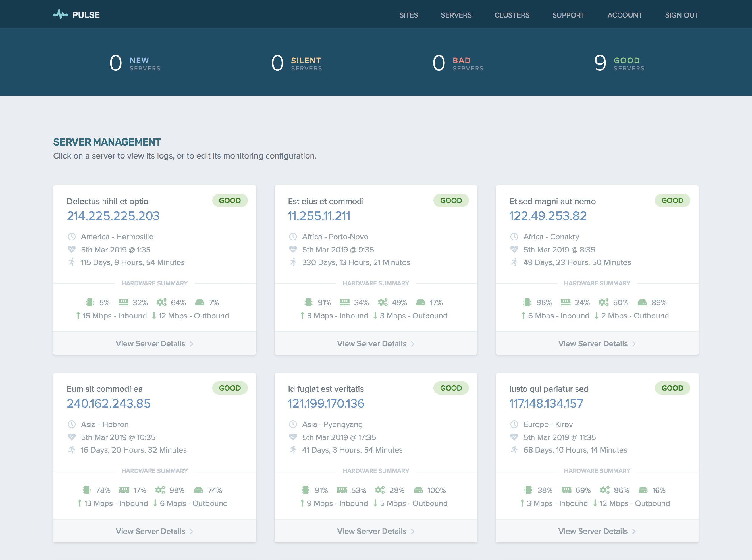Click the RAM memory icon on the 11.255.11.211 card
This screenshot has height=560, width=752.
(x=345, y=302)
